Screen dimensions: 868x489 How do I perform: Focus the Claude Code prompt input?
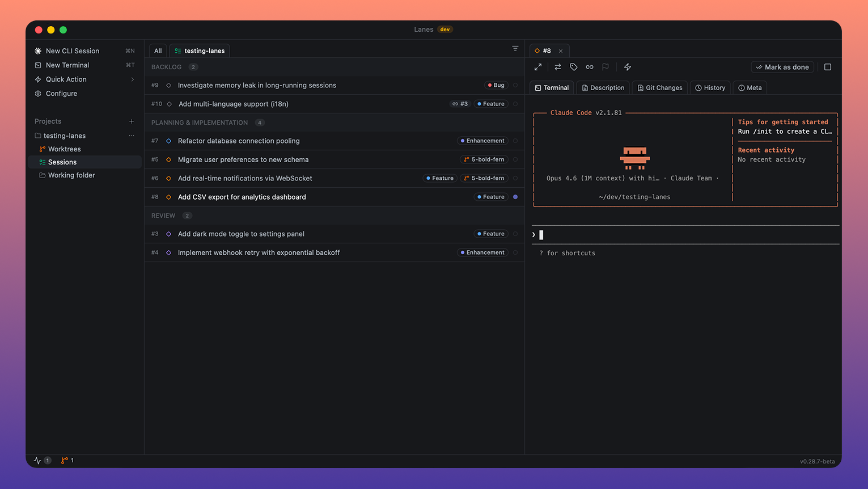(685, 235)
